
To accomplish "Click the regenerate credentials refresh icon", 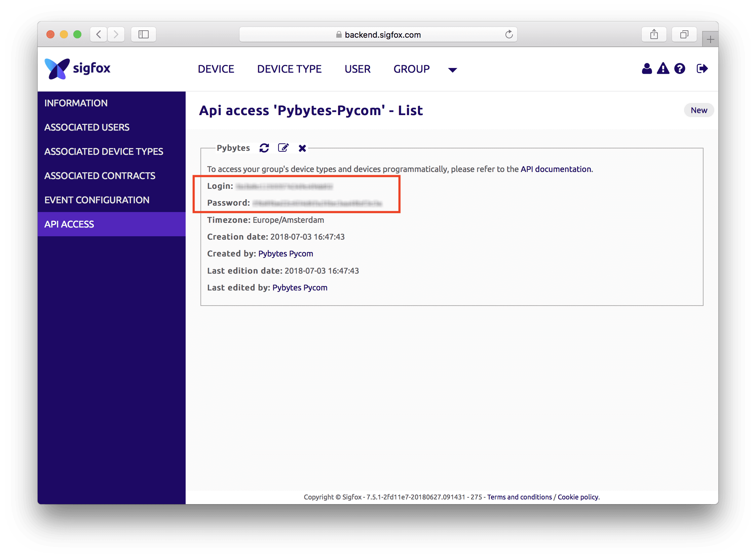I will click(x=264, y=148).
